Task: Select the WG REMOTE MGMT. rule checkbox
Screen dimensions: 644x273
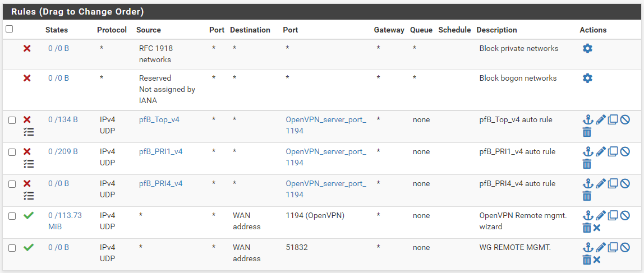Action: [12, 248]
